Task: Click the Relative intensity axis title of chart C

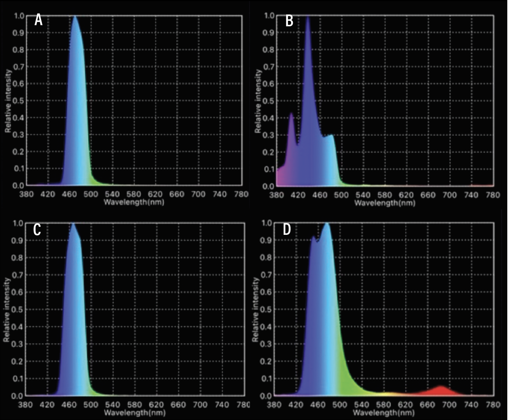Action: tap(7, 310)
